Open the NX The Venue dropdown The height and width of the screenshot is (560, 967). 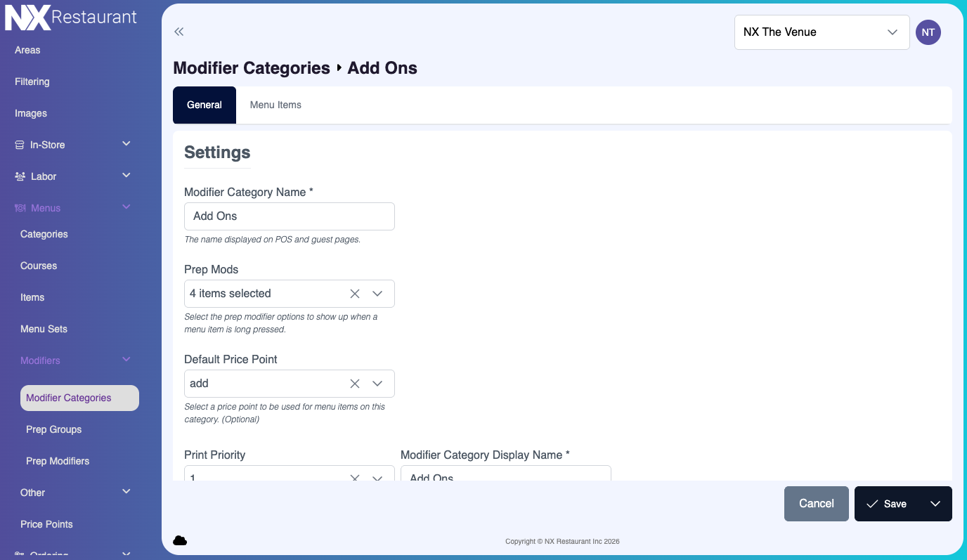point(822,32)
